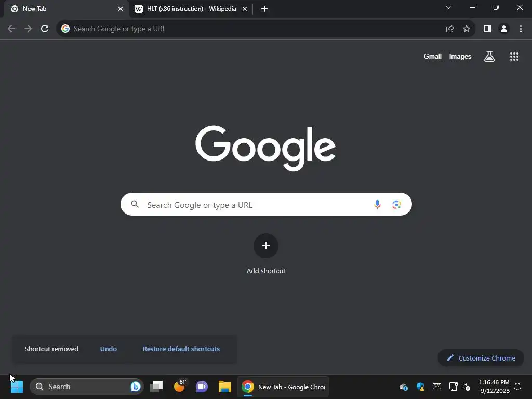Open Search Labs flask icon
This screenshot has height=399, width=532.
pos(489,56)
